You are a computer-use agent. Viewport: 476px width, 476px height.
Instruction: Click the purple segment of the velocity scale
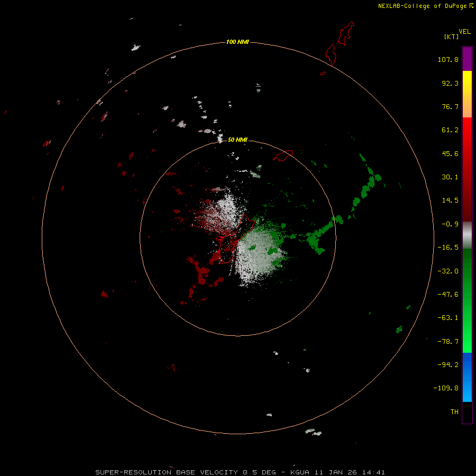tap(467, 59)
